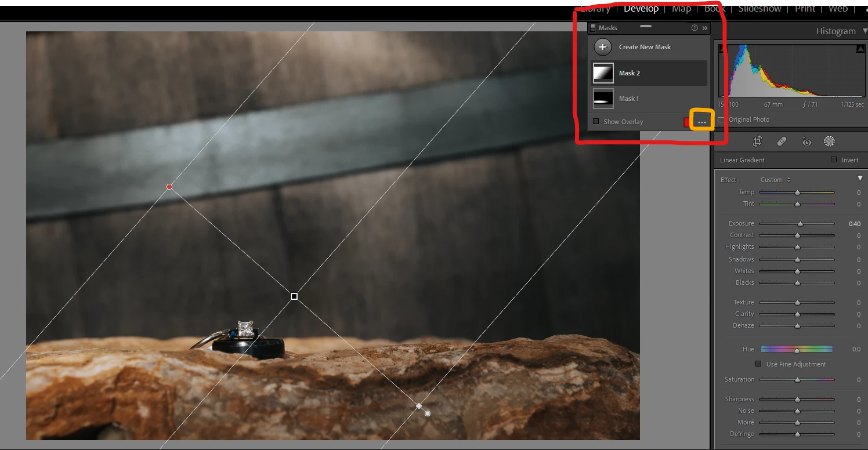Click the Exposure value 0.40 field
The width and height of the screenshot is (868, 450).
(x=854, y=224)
